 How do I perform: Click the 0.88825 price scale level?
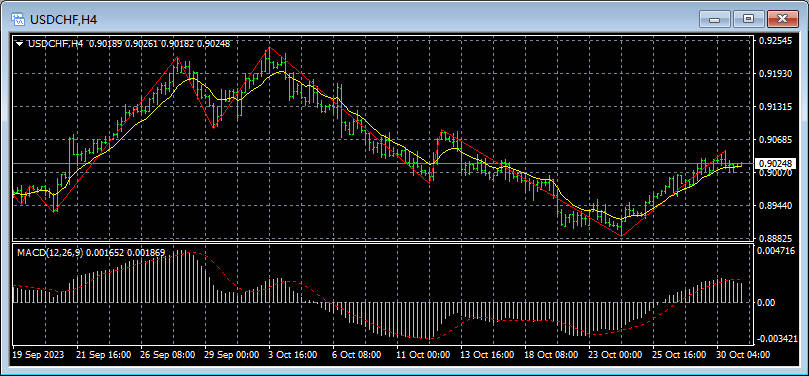[x=775, y=238]
